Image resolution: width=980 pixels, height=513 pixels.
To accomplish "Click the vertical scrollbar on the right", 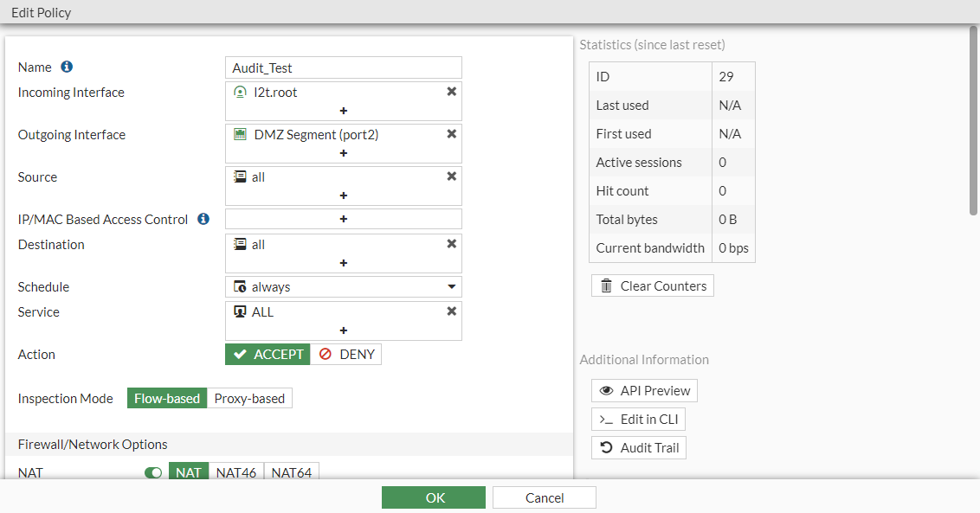I will [x=974, y=121].
